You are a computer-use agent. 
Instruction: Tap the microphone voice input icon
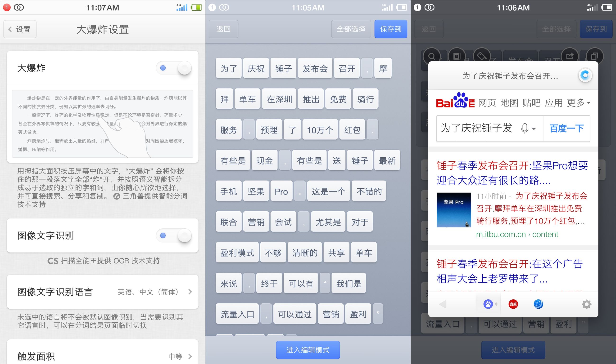click(x=524, y=128)
